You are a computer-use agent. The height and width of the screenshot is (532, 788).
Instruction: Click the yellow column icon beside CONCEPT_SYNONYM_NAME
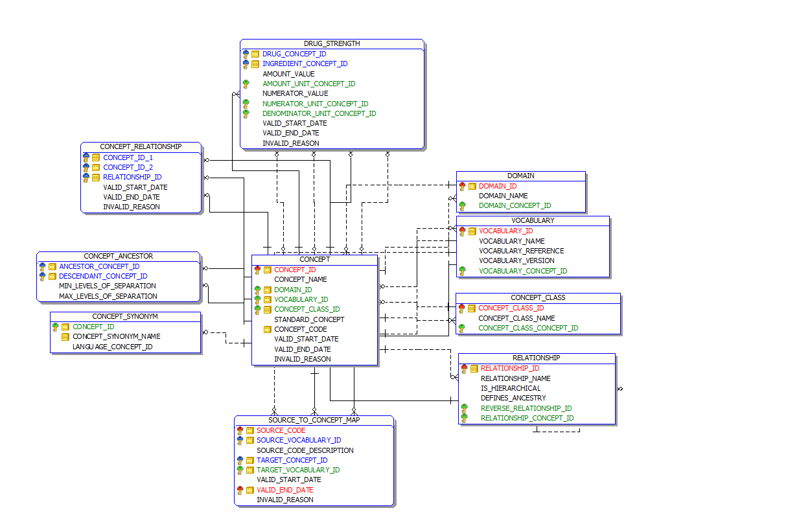point(65,337)
